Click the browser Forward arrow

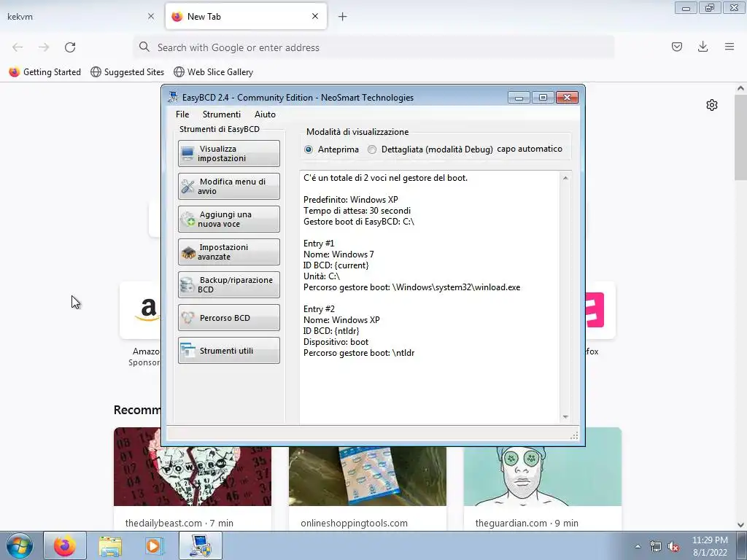[x=44, y=47]
